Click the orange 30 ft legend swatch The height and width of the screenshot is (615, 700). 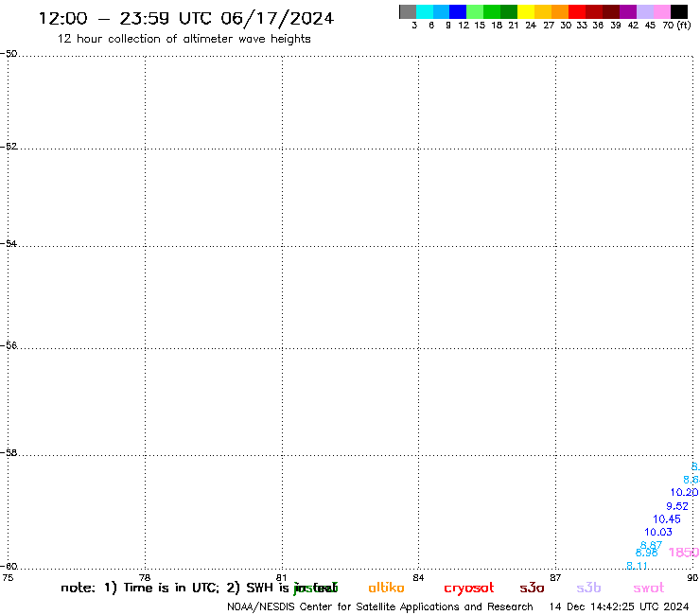(x=560, y=11)
